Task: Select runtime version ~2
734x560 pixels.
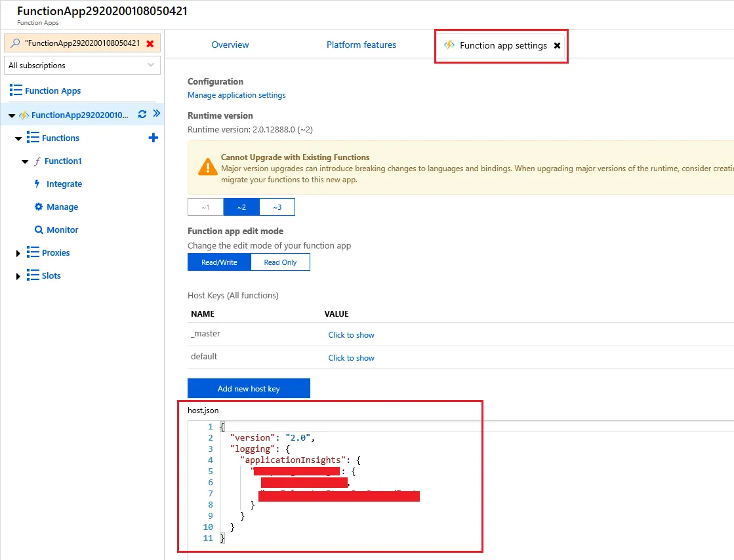Action: click(x=241, y=207)
